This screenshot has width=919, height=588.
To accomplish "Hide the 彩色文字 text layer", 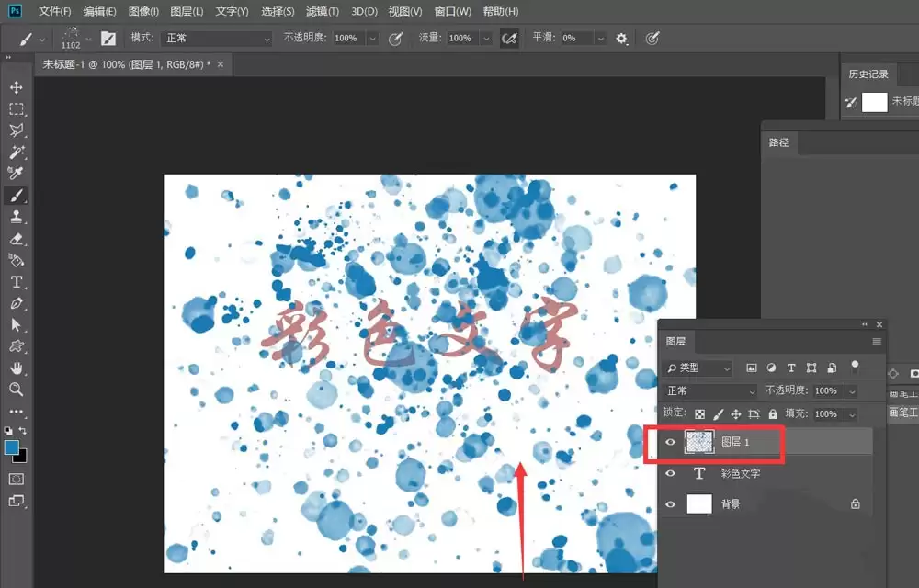I will tap(671, 473).
